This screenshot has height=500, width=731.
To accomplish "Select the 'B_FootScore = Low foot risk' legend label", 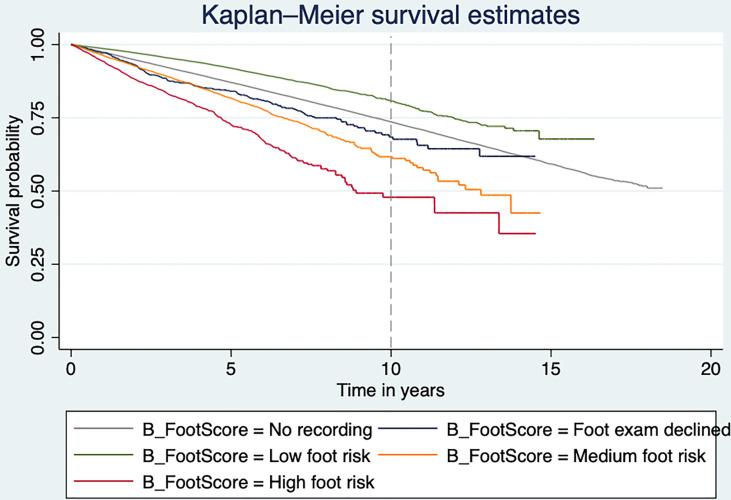I will 258,456.
